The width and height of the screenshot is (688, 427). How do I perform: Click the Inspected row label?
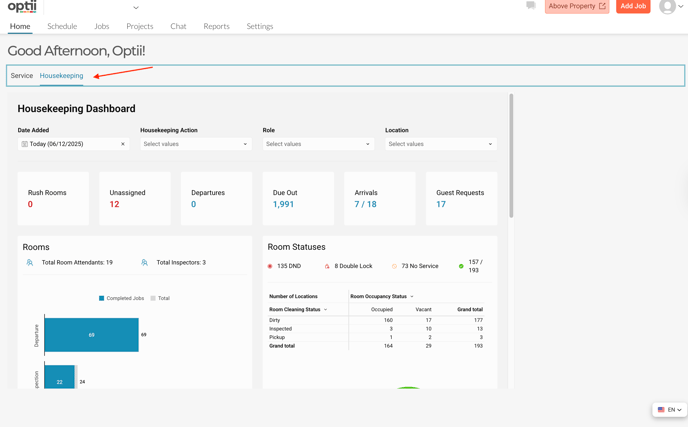[280, 329]
